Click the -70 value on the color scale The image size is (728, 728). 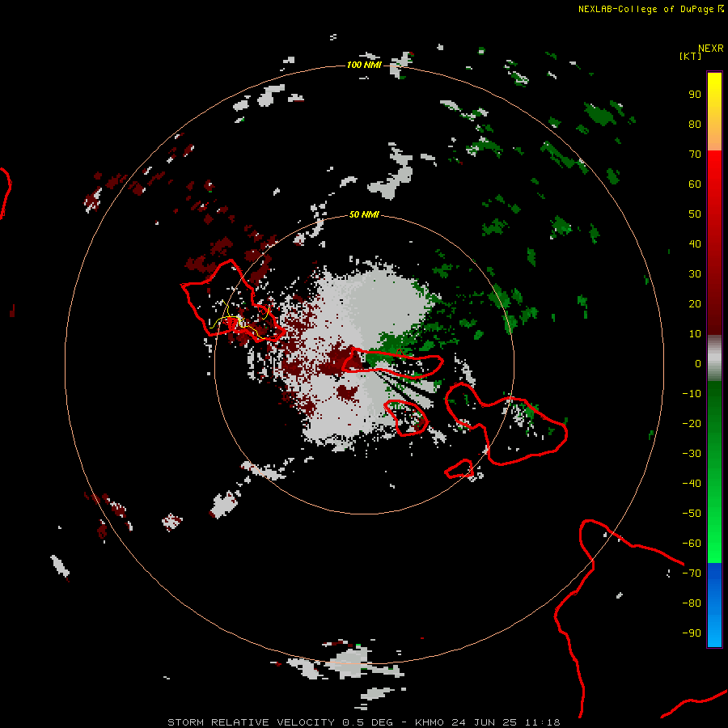click(692, 574)
